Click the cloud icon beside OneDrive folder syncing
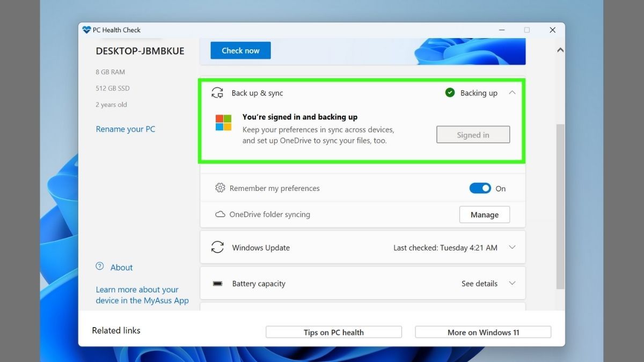 [220, 214]
